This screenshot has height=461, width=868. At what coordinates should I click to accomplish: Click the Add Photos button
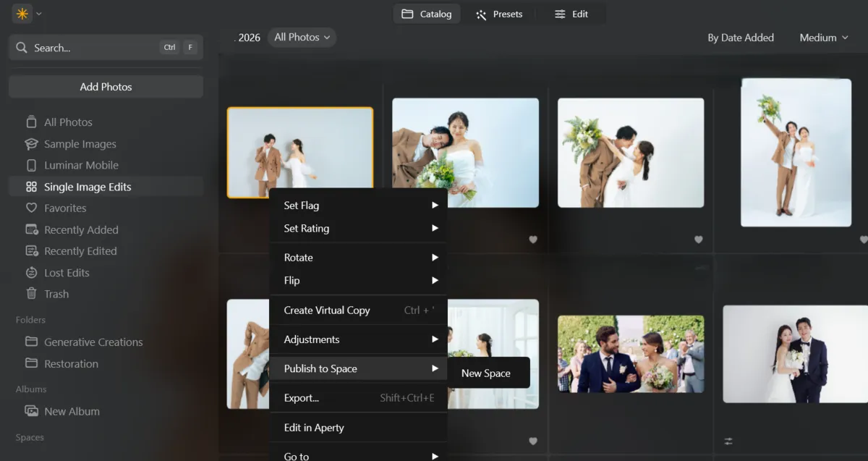(106, 86)
